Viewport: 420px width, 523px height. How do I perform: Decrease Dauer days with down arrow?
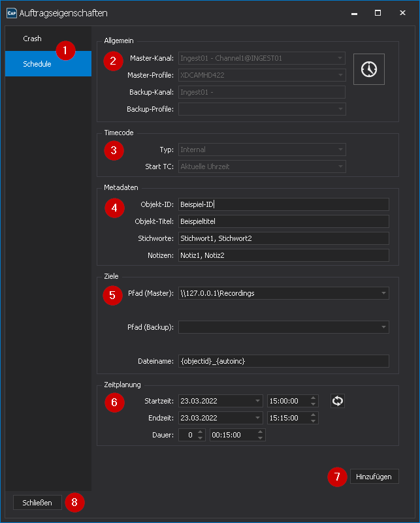pyautogui.click(x=200, y=438)
